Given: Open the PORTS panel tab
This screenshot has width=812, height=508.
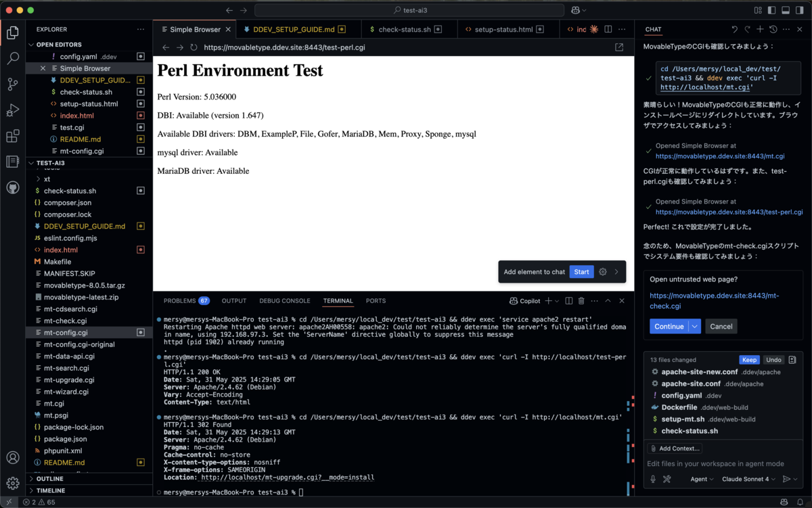Looking at the screenshot, I should point(376,301).
